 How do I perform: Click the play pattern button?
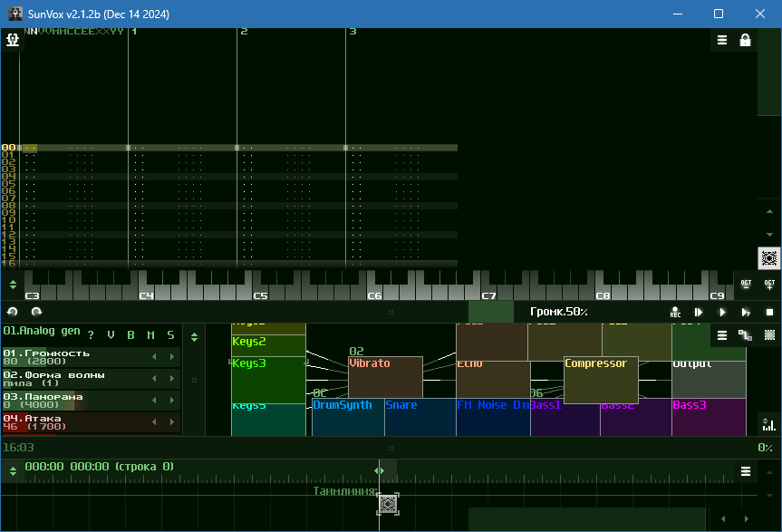point(746,312)
